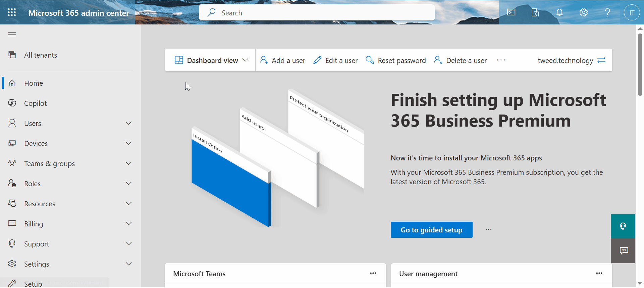
Task: Expand the Resources section chevron
Action: click(128, 203)
